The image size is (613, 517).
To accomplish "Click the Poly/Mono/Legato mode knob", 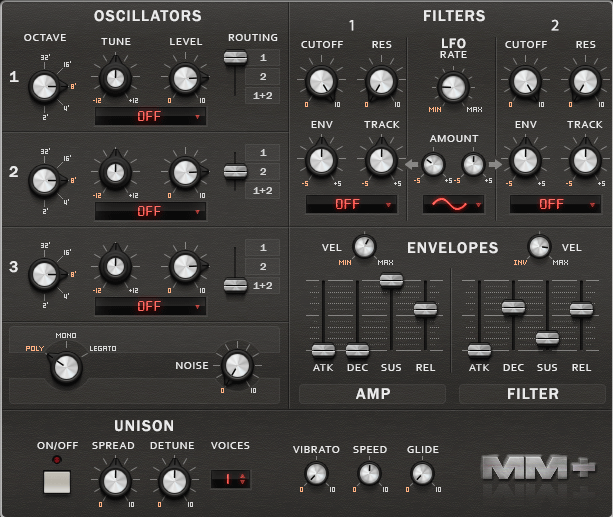I will [x=66, y=368].
